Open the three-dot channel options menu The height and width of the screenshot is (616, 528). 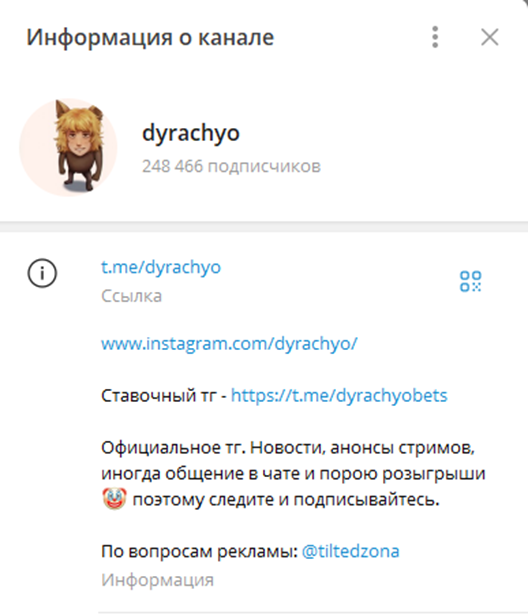click(435, 37)
